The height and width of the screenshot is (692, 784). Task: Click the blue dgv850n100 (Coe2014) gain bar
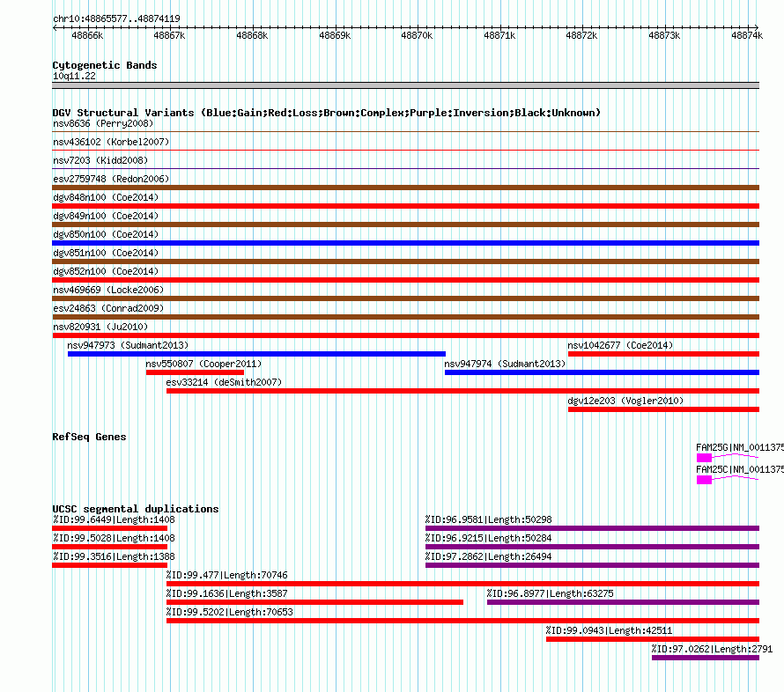pyautogui.click(x=405, y=243)
